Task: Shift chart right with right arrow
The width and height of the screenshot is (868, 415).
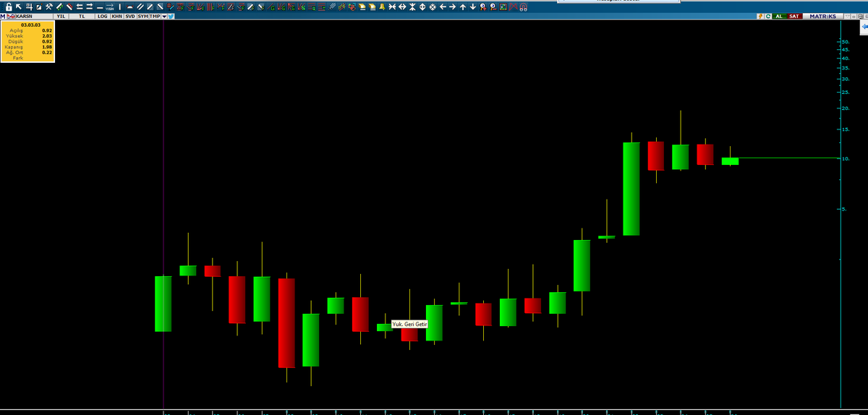Action: click(x=453, y=7)
